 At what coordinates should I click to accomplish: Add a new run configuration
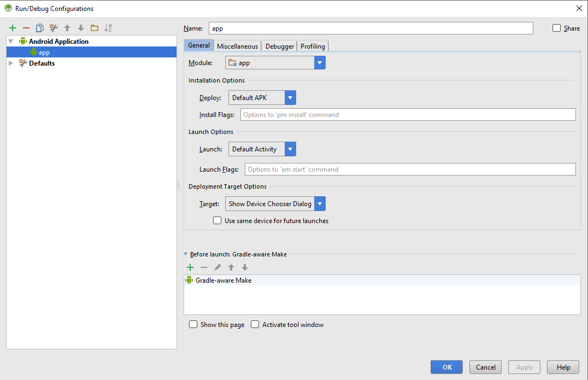point(13,28)
